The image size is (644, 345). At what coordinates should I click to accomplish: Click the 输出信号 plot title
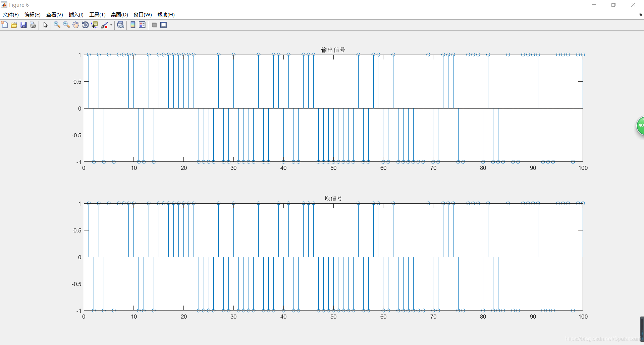tap(333, 50)
